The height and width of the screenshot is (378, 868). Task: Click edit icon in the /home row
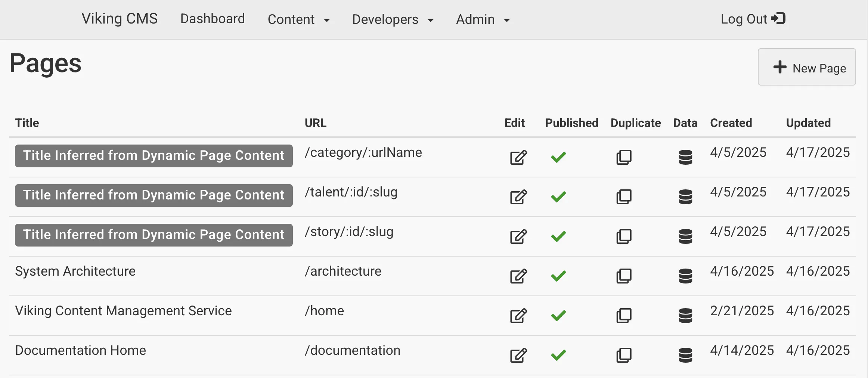(518, 316)
